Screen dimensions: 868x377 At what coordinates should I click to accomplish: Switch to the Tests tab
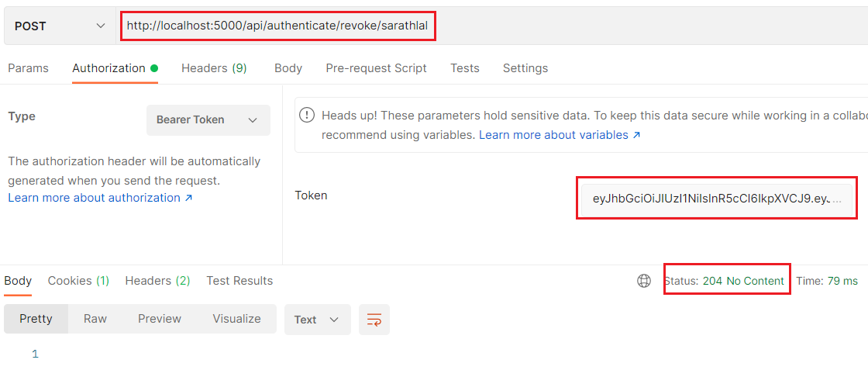tap(465, 68)
